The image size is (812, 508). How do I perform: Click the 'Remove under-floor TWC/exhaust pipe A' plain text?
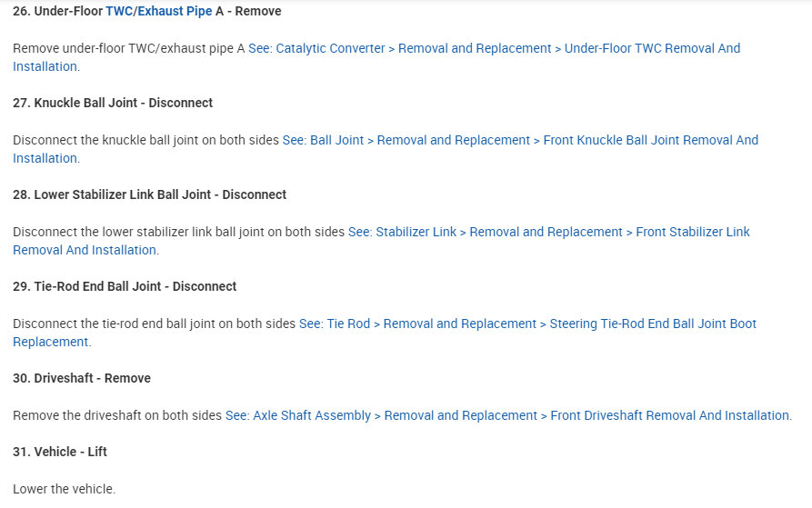pyautogui.click(x=128, y=48)
